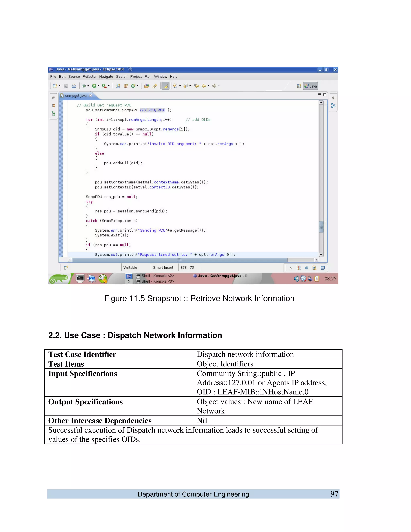Click the editor vertical scrollbar thumb
This screenshot has height=532, width=411.
[x=321, y=227]
